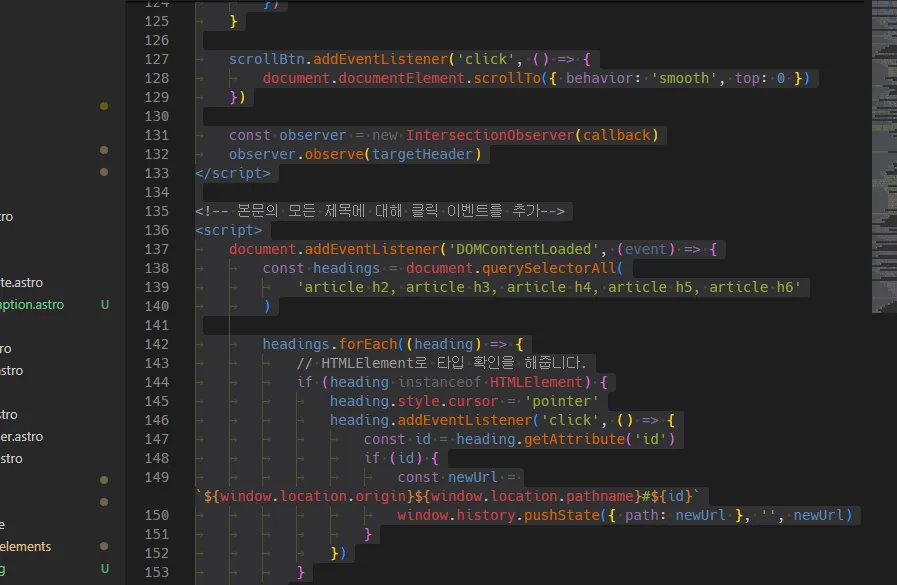Click the minimap code overview
Viewport: 897px width, 585px height.
click(x=882, y=150)
